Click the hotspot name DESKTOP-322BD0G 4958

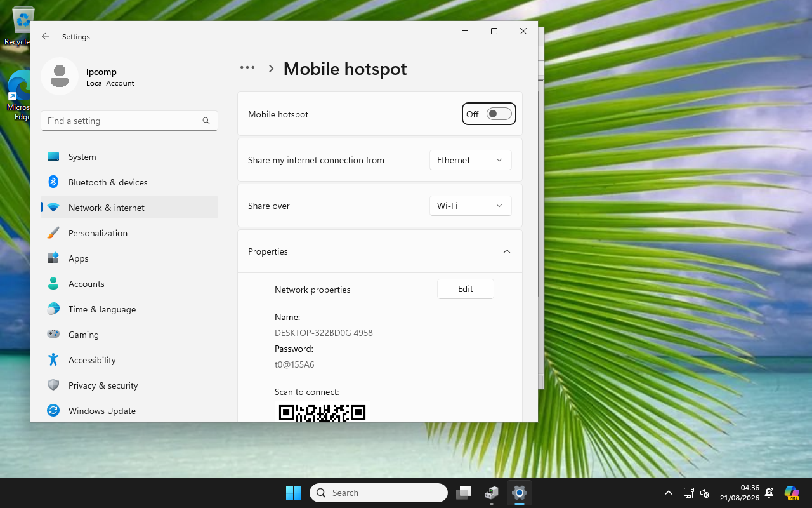pyautogui.click(x=324, y=333)
